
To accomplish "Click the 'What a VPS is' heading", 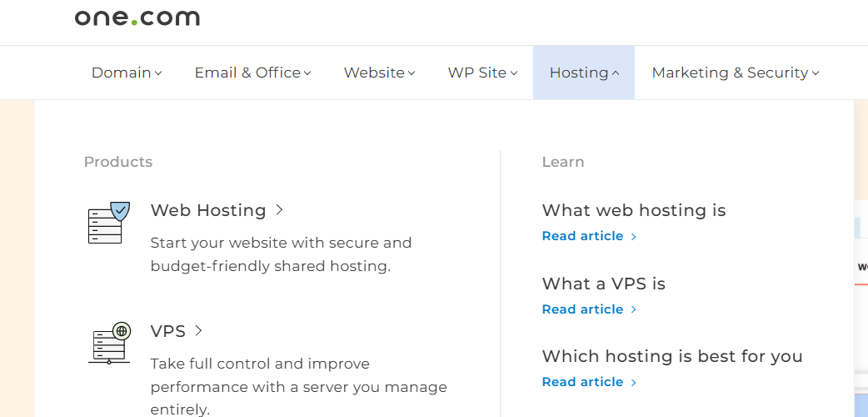I will pyautogui.click(x=604, y=284).
